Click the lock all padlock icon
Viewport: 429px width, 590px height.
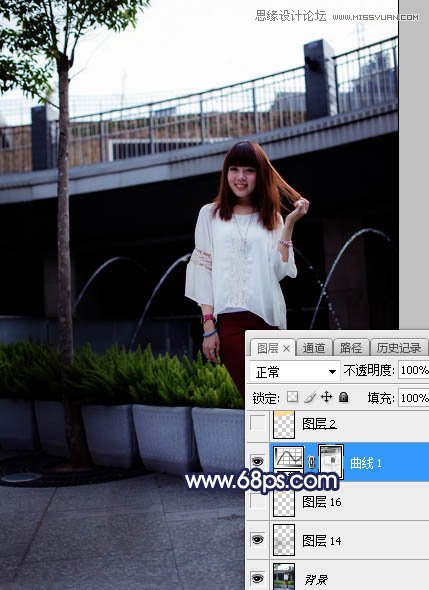tap(343, 397)
